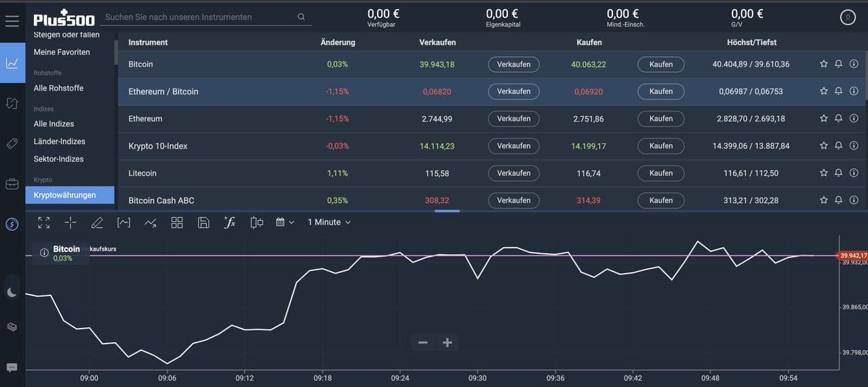Change chart type via candlestick icon

(256, 222)
